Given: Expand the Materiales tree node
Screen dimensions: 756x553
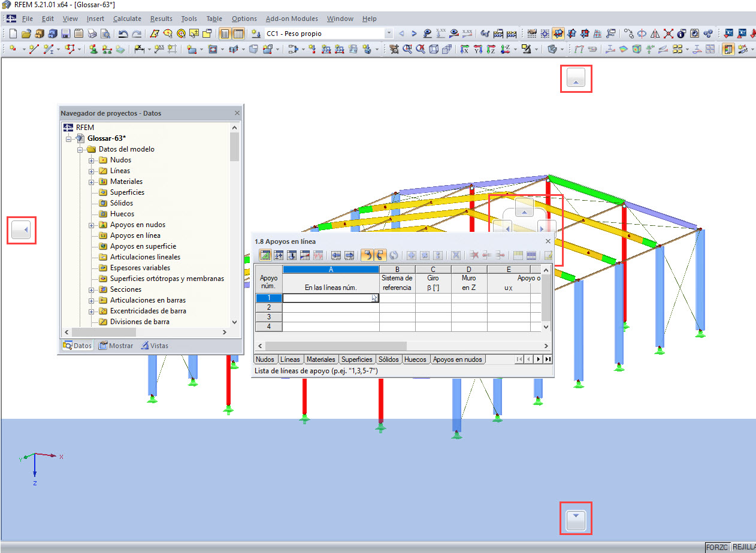Looking at the screenshot, I should click(x=92, y=182).
